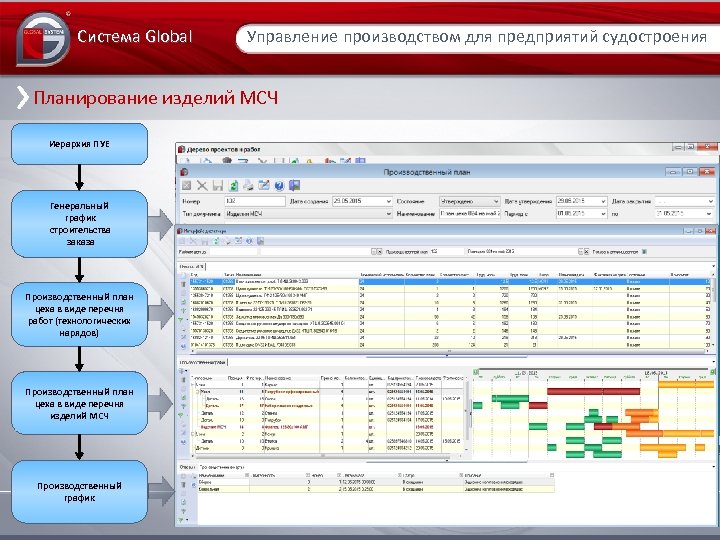Click the delete X icon in Производственный план toolbar
Viewport: 720px width, 540px height.
(x=202, y=186)
